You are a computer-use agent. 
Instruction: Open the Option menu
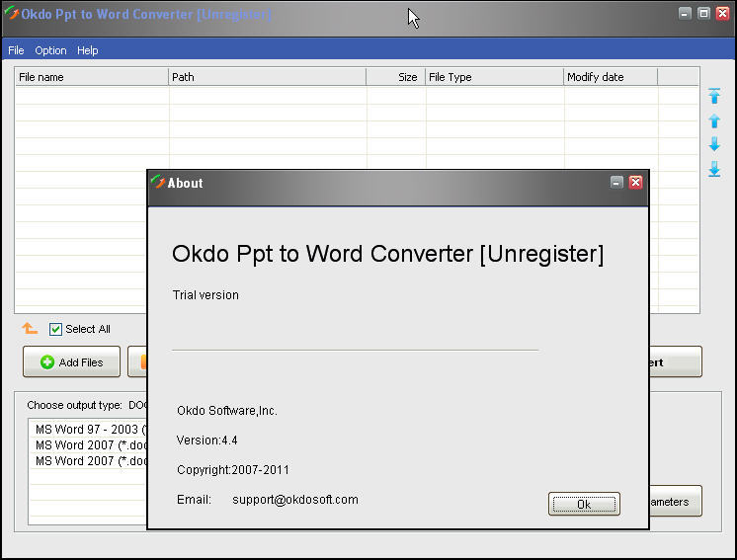pyautogui.click(x=50, y=50)
